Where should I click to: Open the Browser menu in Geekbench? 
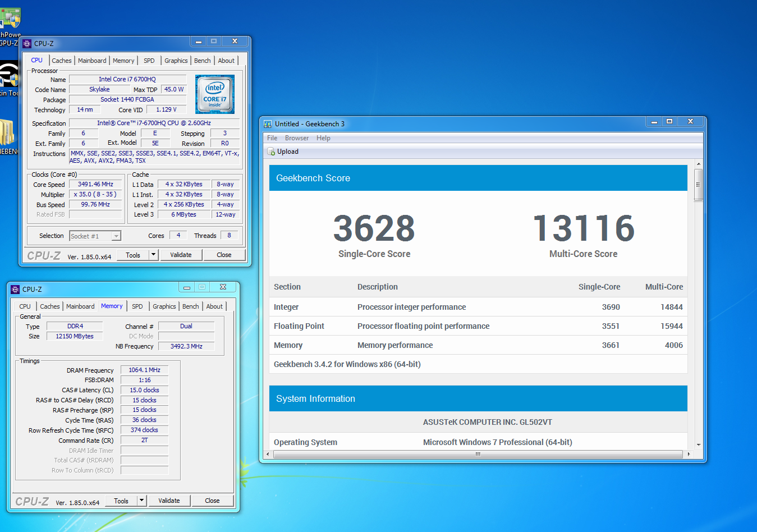click(297, 138)
